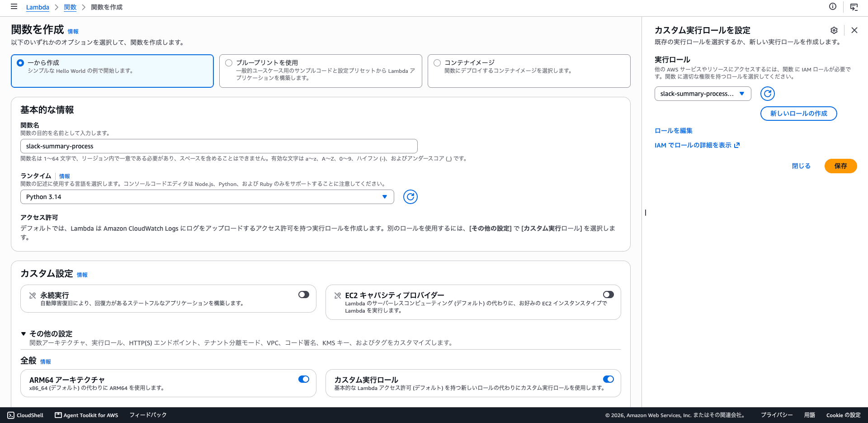Click the 関数名 input field
868x423 pixels.
pos(219,146)
